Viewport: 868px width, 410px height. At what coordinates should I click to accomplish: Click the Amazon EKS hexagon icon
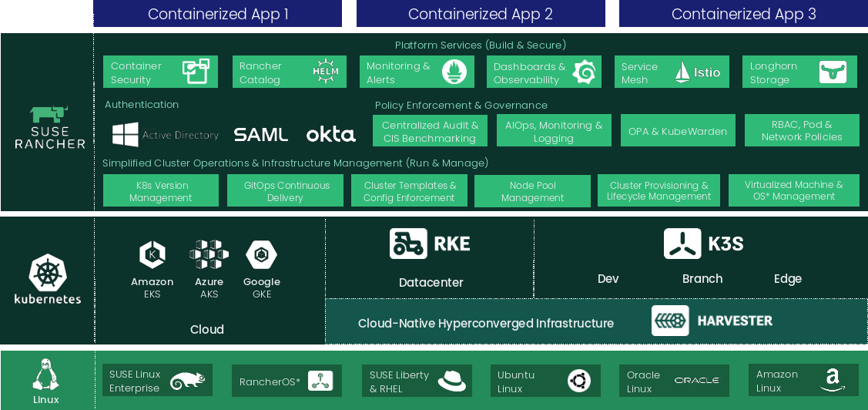click(152, 254)
